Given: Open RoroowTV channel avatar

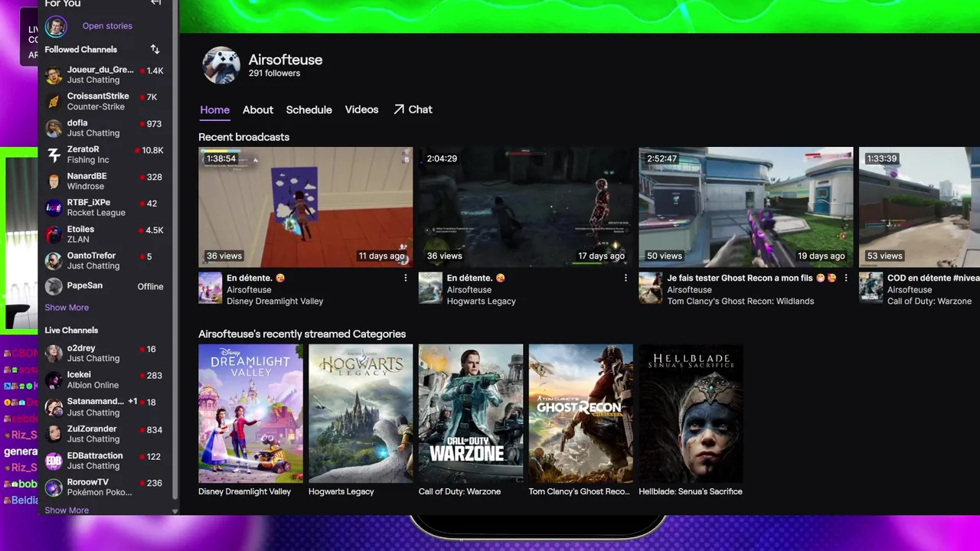Looking at the screenshot, I should [54, 487].
